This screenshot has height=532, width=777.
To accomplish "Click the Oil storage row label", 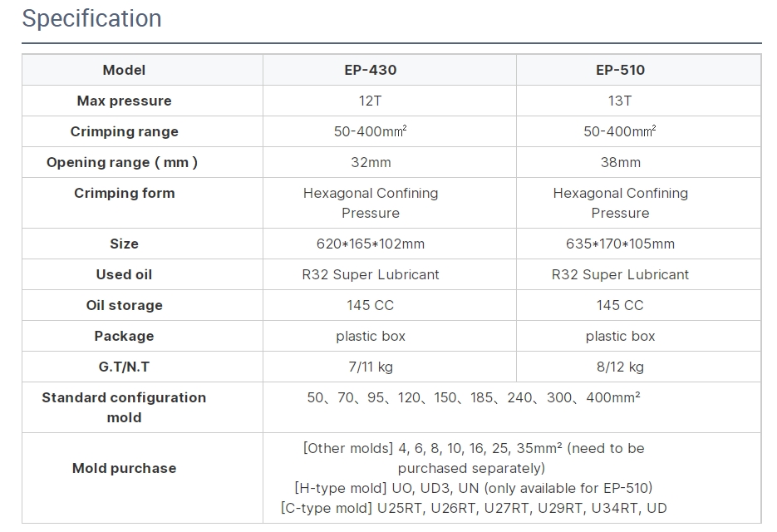I will [124, 305].
